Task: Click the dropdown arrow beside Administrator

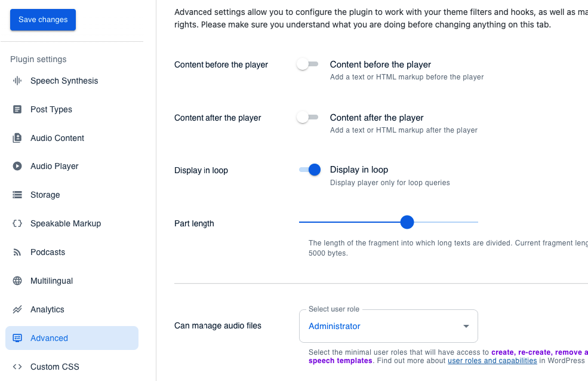Action: click(x=466, y=326)
